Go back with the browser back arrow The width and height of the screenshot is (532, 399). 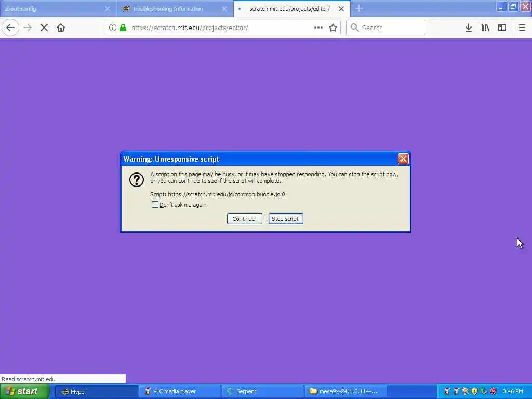10,28
